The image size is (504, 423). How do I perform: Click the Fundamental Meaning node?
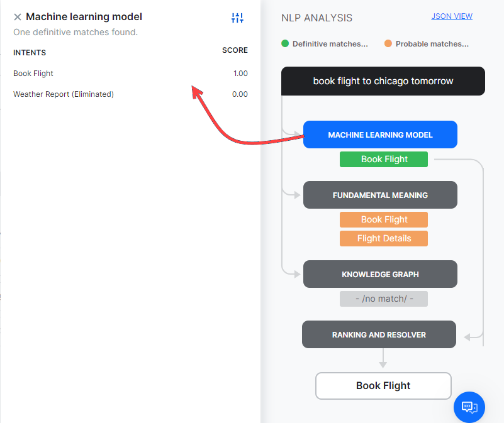tap(380, 195)
